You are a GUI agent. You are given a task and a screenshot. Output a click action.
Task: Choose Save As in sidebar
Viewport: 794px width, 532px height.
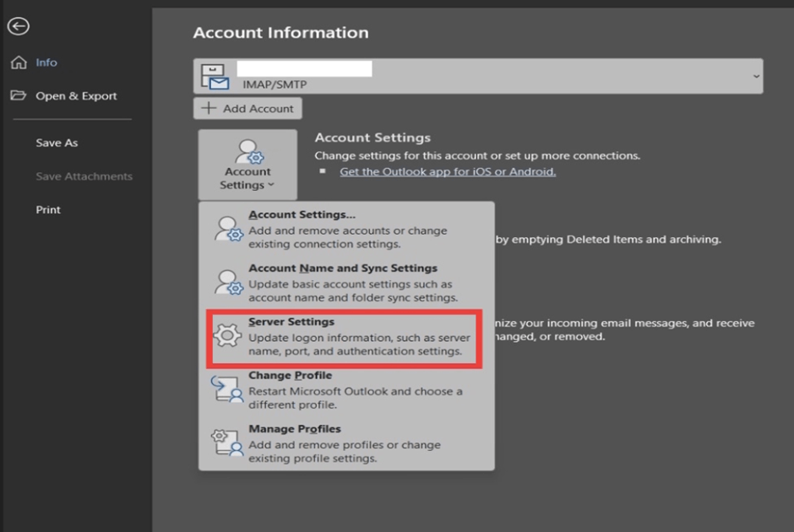[x=57, y=143]
